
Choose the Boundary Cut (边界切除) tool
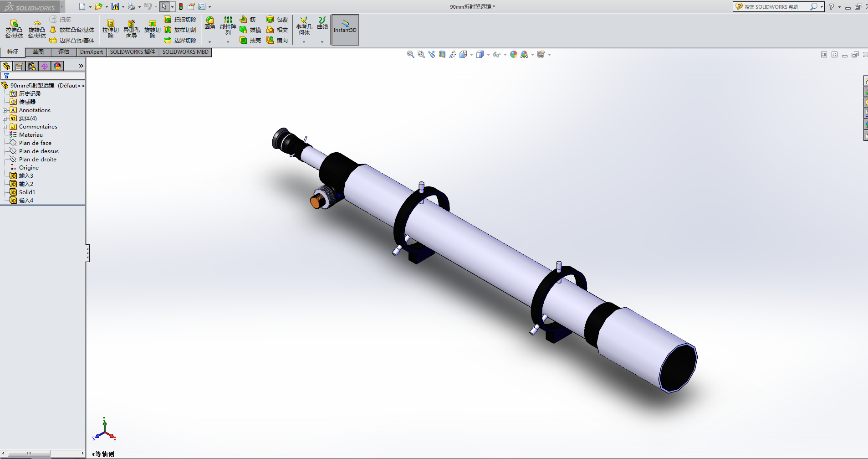pyautogui.click(x=180, y=41)
